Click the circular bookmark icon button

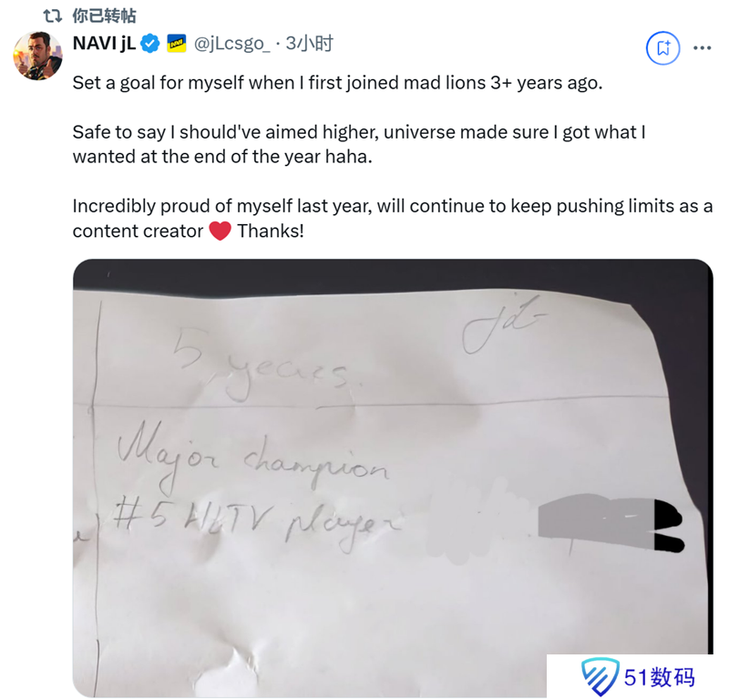663,48
